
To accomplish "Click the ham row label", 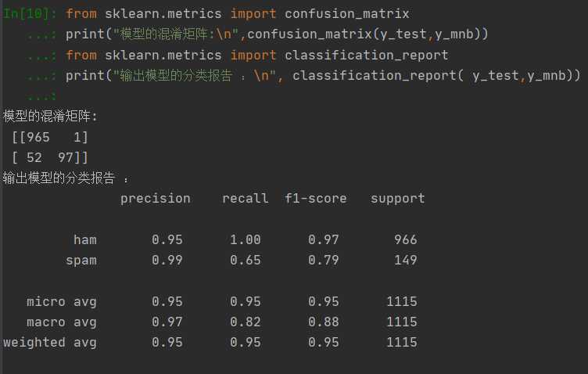I will (84, 239).
